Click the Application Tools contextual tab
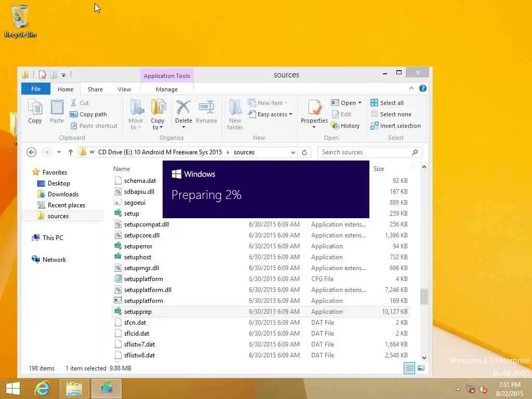 point(167,76)
